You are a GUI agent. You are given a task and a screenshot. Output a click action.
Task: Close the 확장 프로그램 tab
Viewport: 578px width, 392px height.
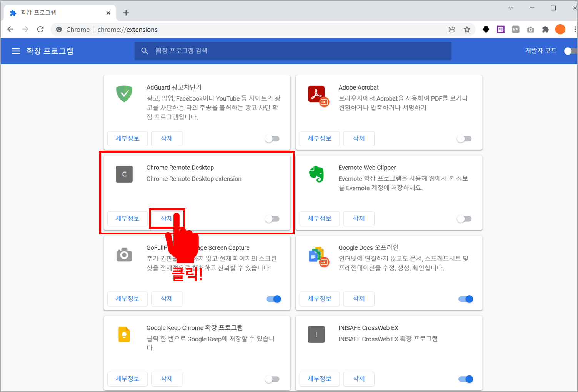pyautogui.click(x=108, y=13)
